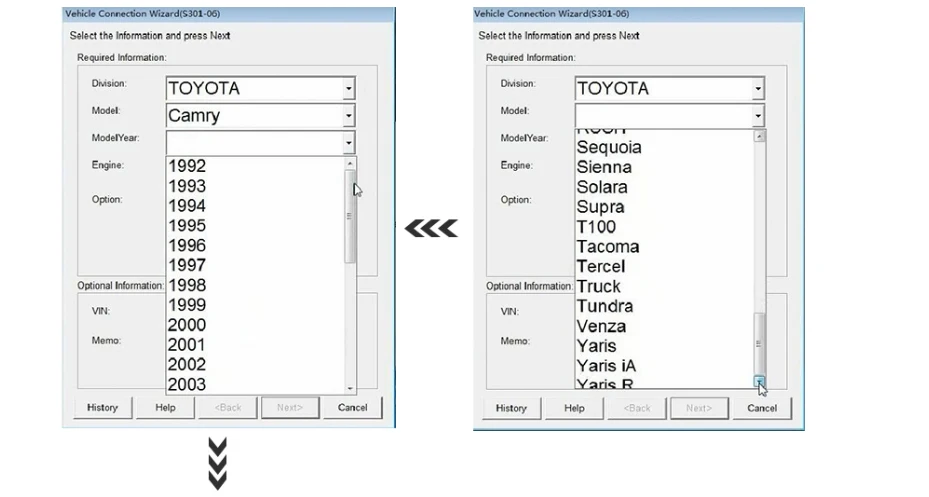Select year 1997 from the ModelYear list
The height and width of the screenshot is (497, 929).
pos(255,265)
